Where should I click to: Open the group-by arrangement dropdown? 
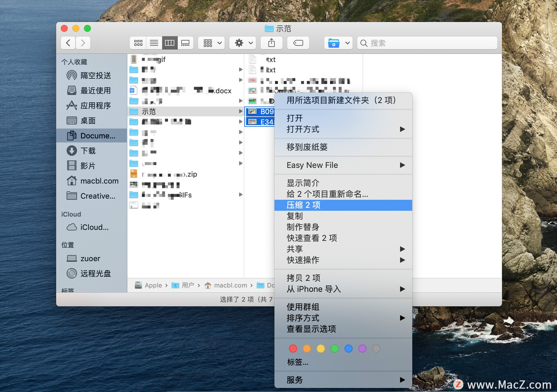click(x=211, y=43)
